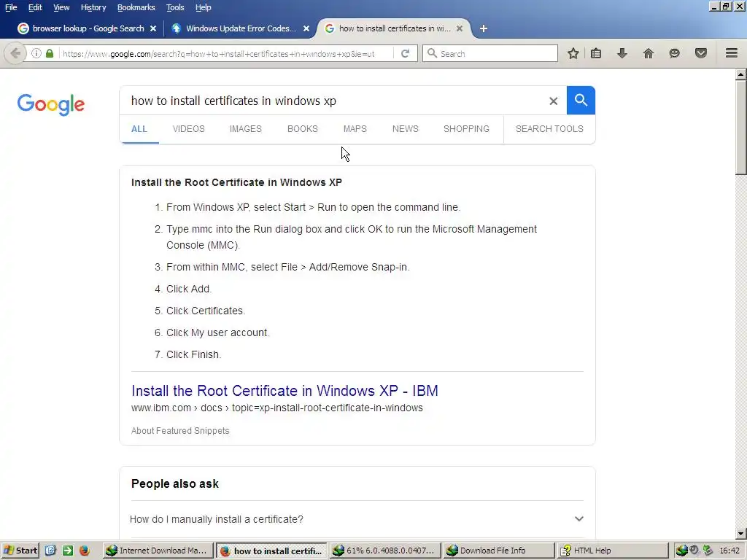This screenshot has width=747, height=560.
Task: Show site information via the info icon
Action: tap(36, 53)
